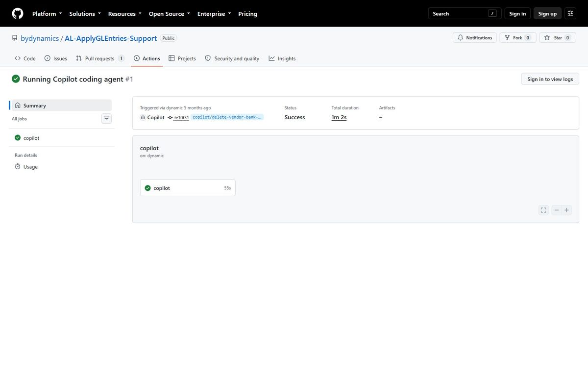Click the 'on: dynamic' trigger label
This screenshot has width=588, height=368.
click(x=152, y=156)
